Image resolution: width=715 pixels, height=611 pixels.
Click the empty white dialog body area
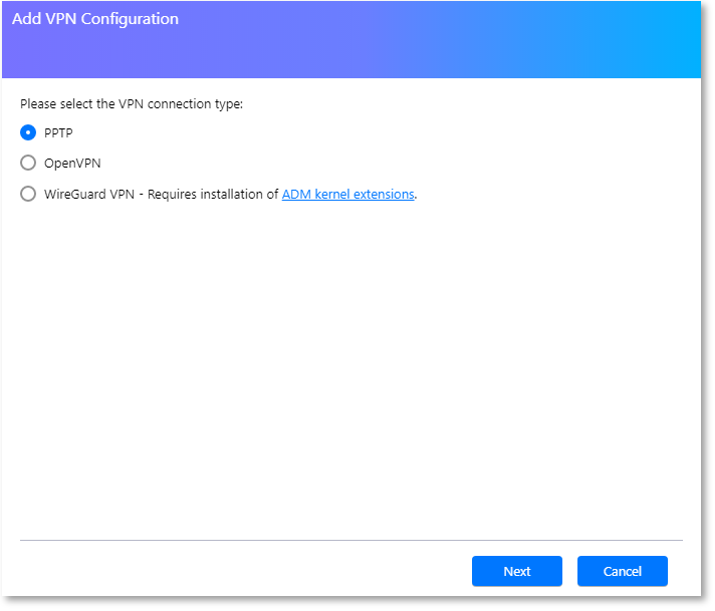click(x=351, y=365)
